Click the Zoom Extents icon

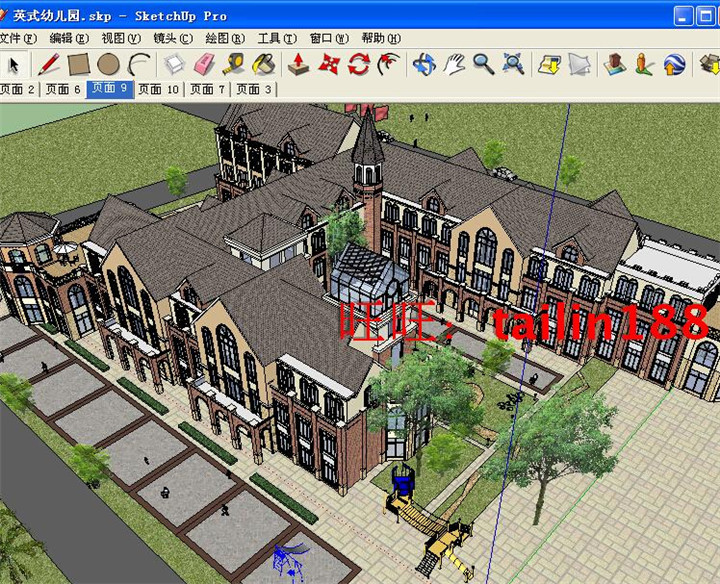click(513, 64)
